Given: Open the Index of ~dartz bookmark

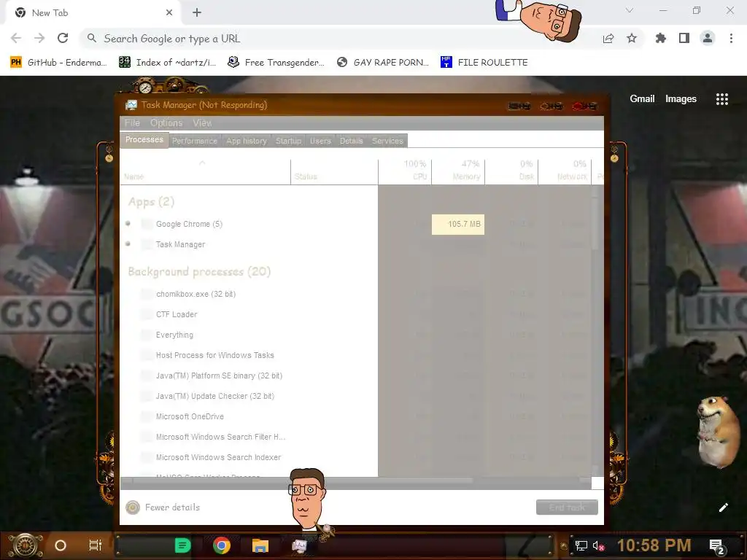Looking at the screenshot, I should [x=167, y=63].
